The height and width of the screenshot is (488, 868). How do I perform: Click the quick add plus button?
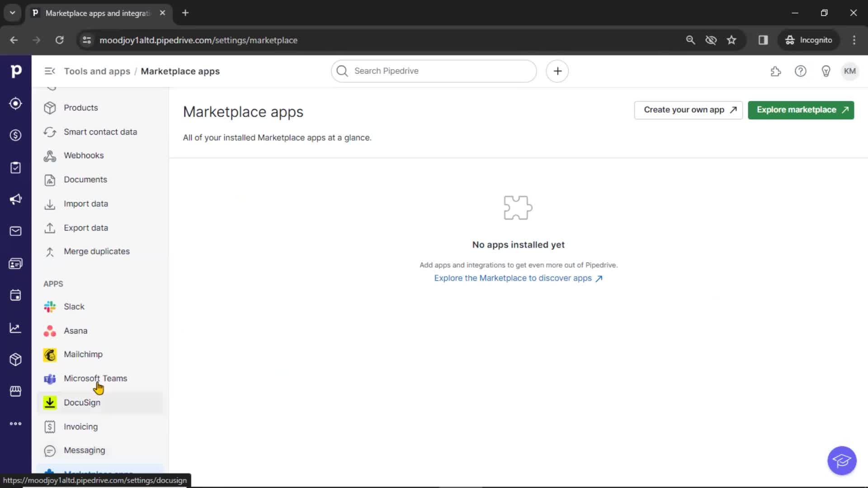(557, 71)
